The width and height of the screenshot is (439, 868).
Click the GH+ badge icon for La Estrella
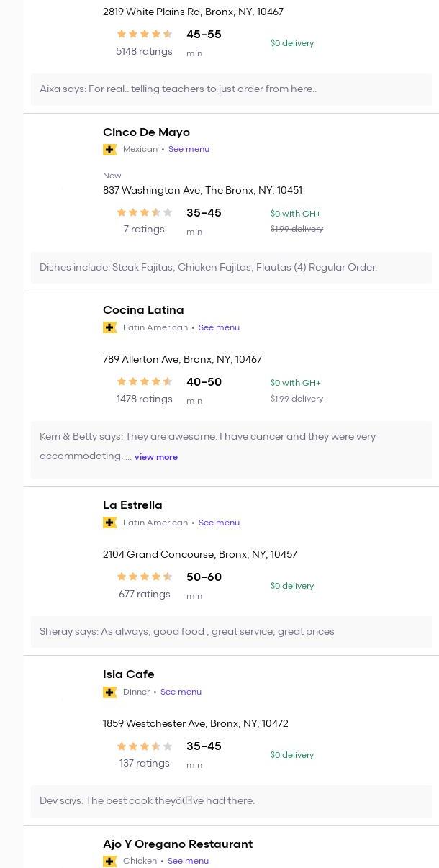(x=110, y=523)
